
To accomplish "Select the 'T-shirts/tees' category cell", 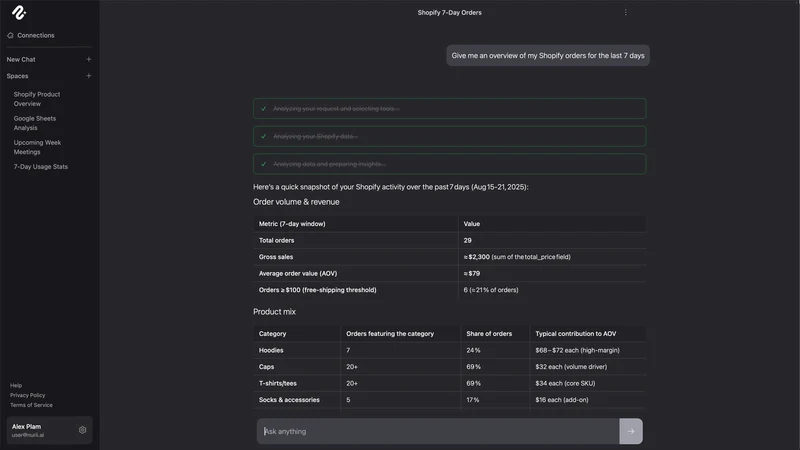I will [x=278, y=383].
